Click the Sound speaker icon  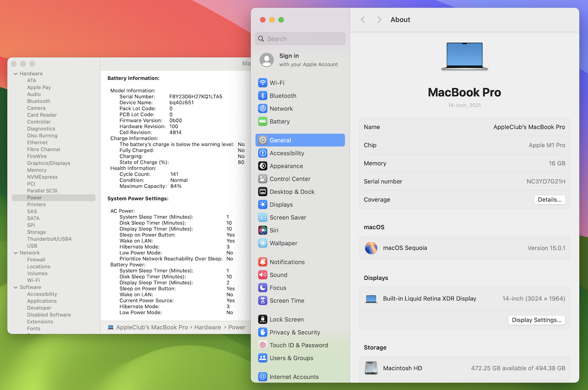(263, 275)
